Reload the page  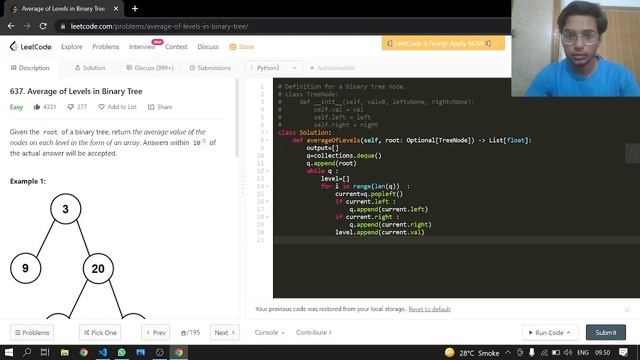(x=43, y=26)
